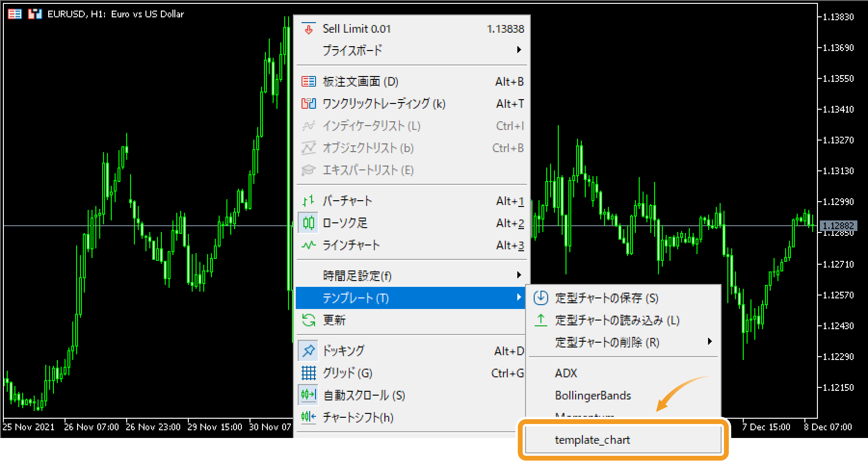Apply the template_chart template
The height and width of the screenshot is (463, 868).
pyautogui.click(x=623, y=439)
